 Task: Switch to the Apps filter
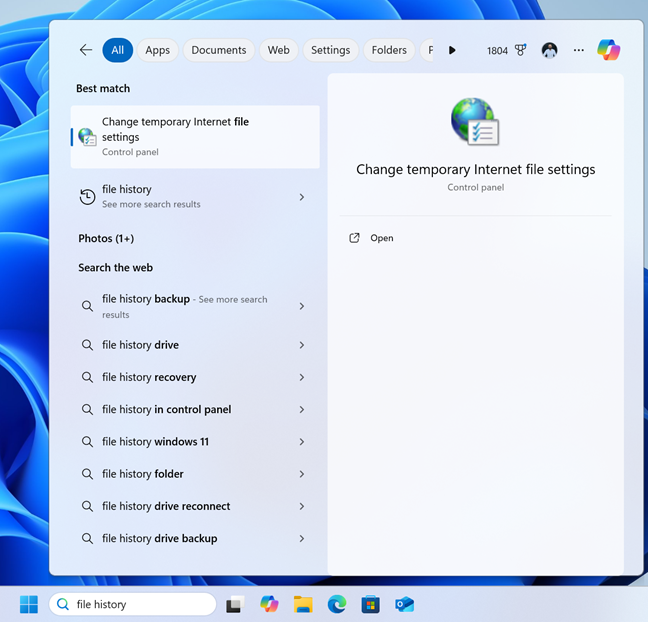157,50
